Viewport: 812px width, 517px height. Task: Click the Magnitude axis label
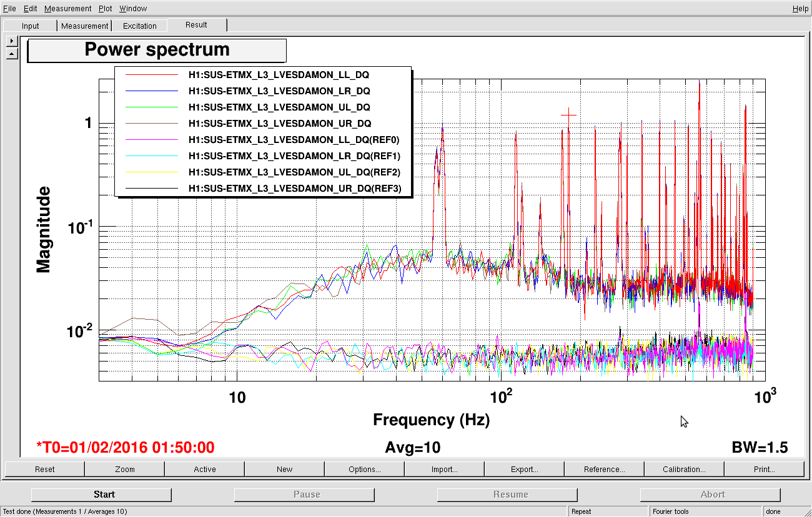(43, 230)
